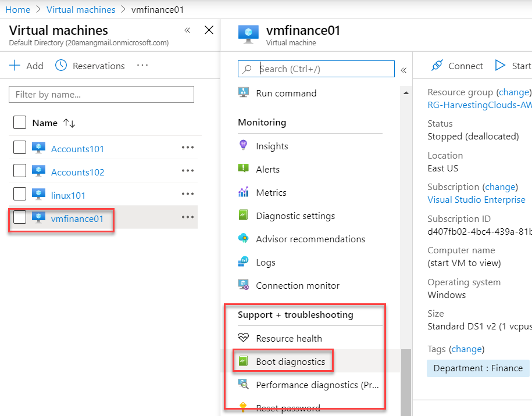Viewport: 532px width, 416px height.
Task: Go to Virtual machines breadcrumb
Action: pos(81,9)
